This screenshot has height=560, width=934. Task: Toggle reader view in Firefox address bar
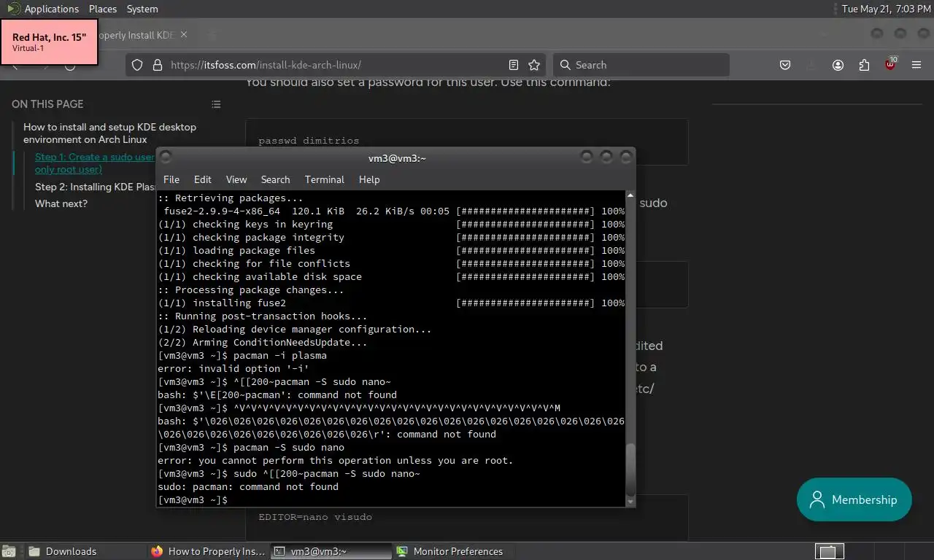514,65
